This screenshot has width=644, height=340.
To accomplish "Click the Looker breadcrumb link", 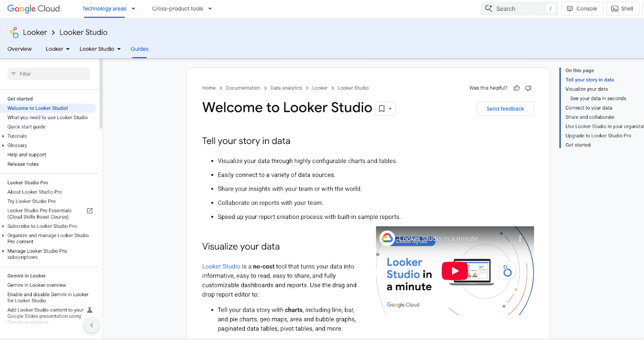I will [x=320, y=88].
